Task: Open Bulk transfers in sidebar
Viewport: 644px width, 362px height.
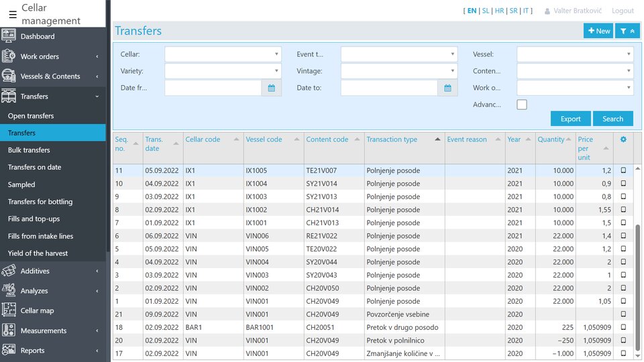Action: click(29, 150)
